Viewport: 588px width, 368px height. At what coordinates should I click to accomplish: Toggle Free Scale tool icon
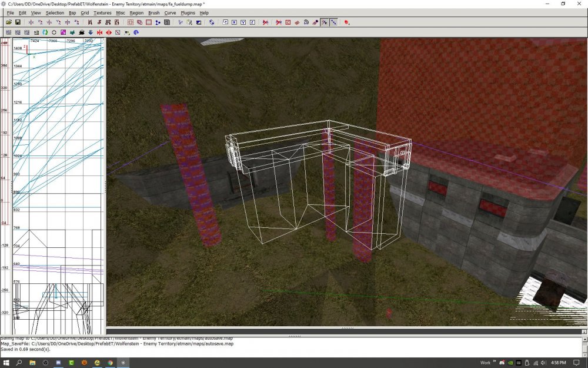pos(225,22)
